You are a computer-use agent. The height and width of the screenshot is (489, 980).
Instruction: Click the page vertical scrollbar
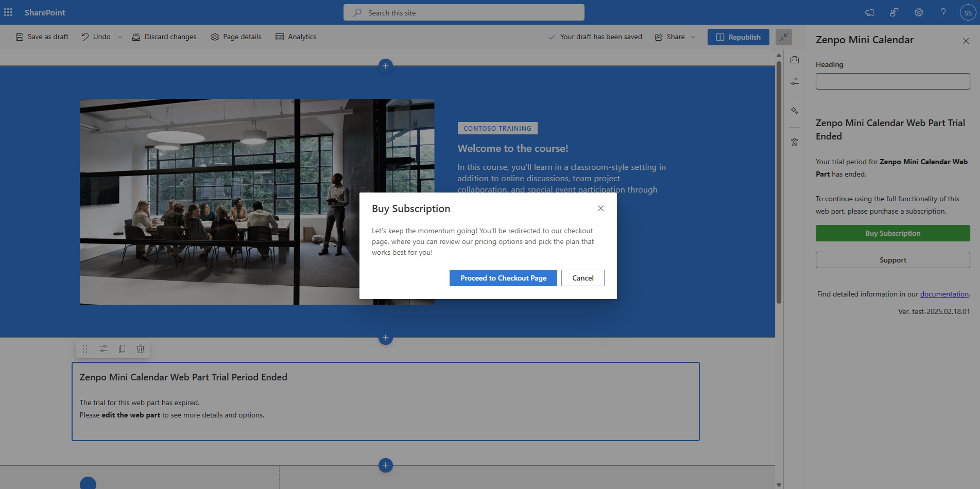tap(779, 180)
